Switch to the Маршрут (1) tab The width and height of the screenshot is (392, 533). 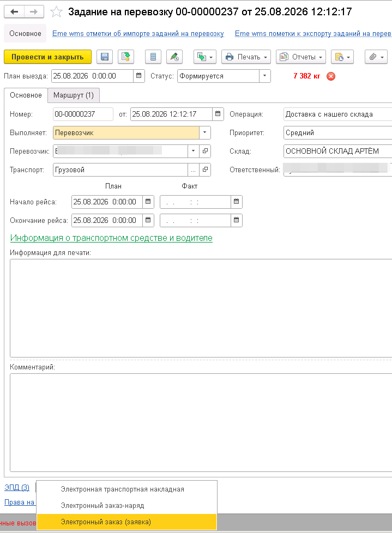pos(74,95)
